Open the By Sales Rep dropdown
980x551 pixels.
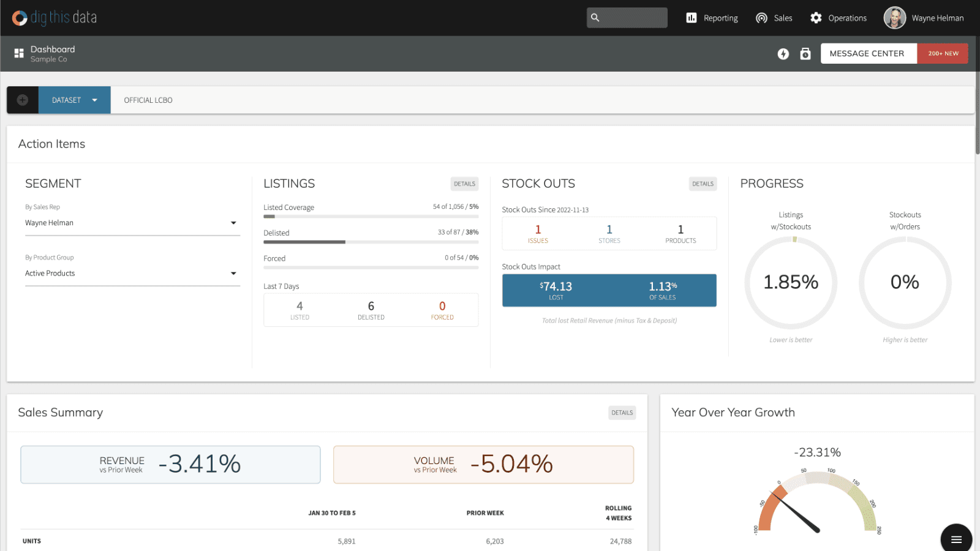click(x=132, y=223)
